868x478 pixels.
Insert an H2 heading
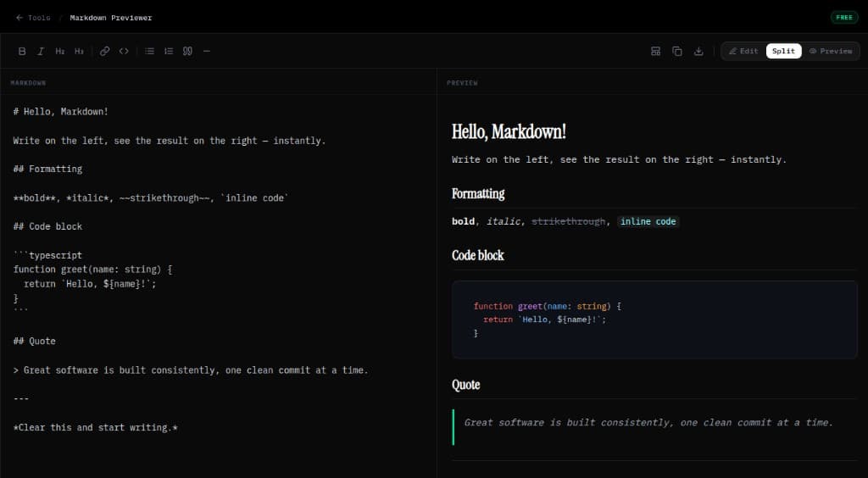(60, 51)
